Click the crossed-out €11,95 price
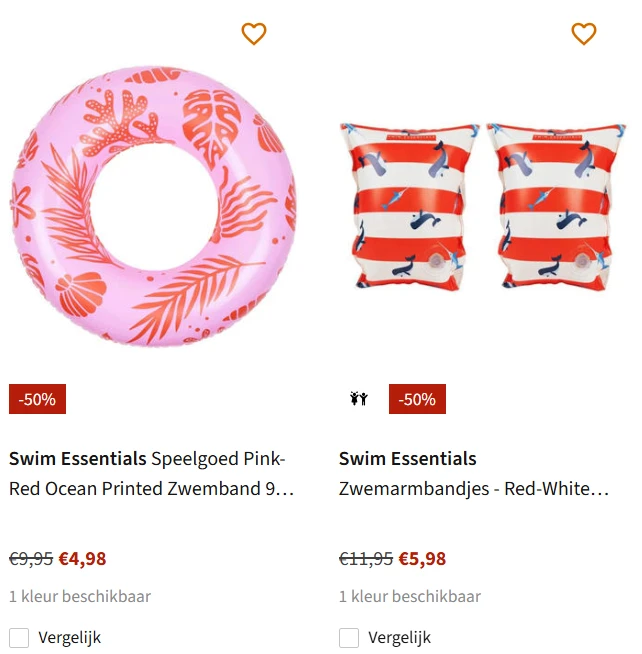The image size is (642, 654). (x=366, y=559)
